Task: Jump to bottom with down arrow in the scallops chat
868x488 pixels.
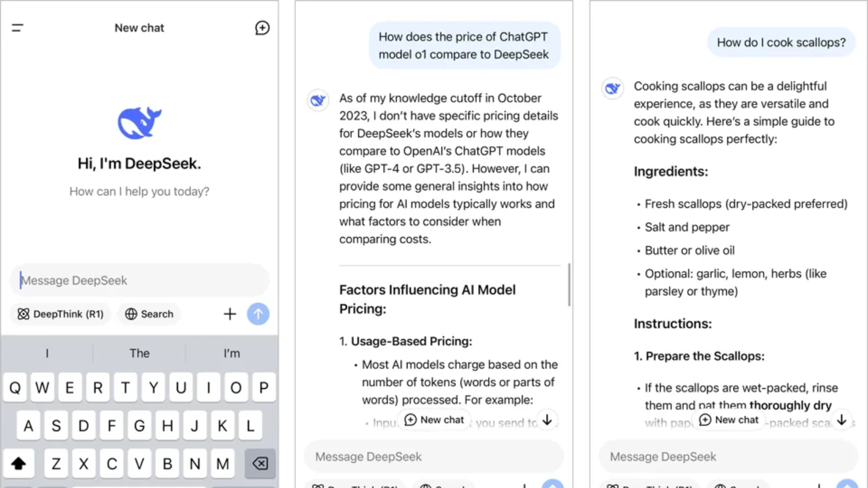Action: [x=842, y=420]
